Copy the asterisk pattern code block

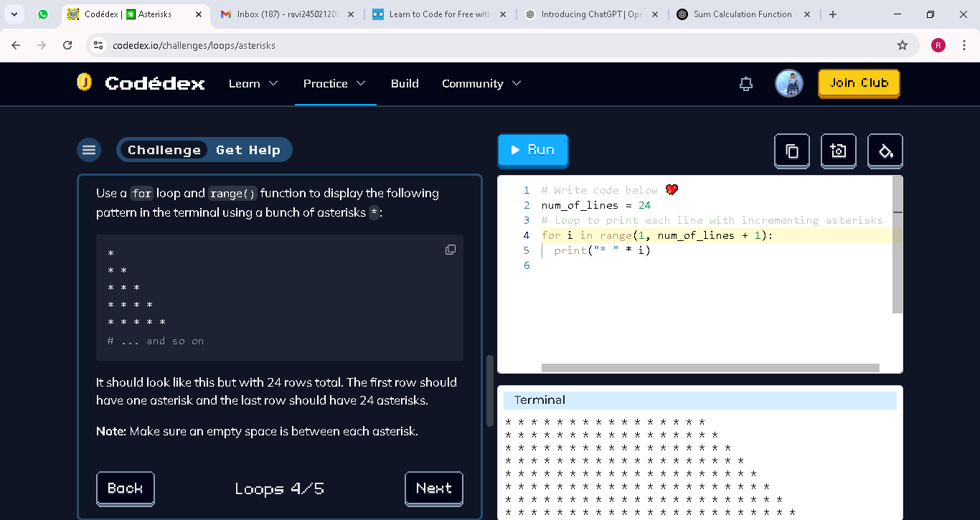pos(451,250)
